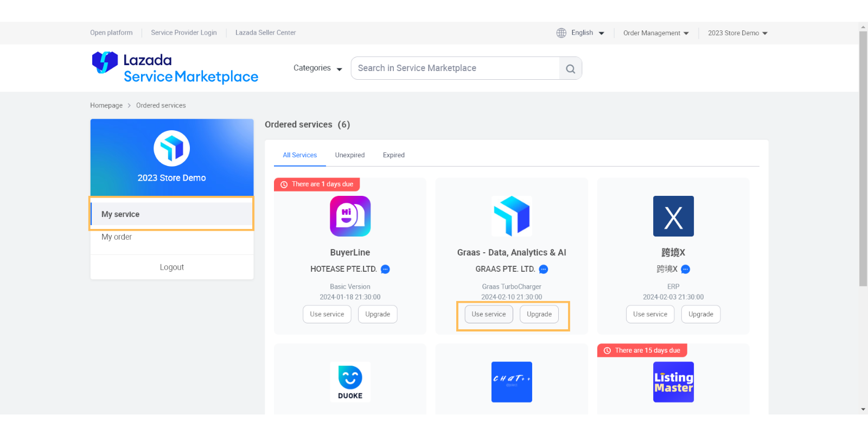Click the 2024-02-03 21:30:00 expiry date

click(673, 297)
